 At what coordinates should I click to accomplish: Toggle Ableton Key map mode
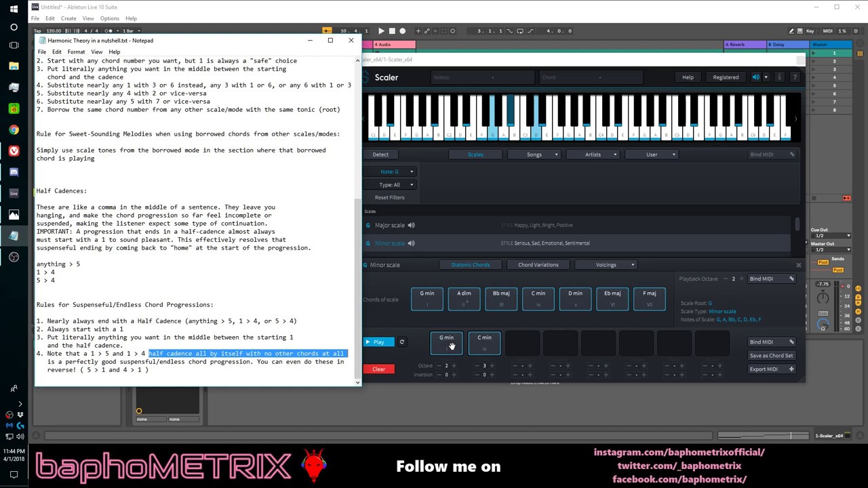(810, 30)
